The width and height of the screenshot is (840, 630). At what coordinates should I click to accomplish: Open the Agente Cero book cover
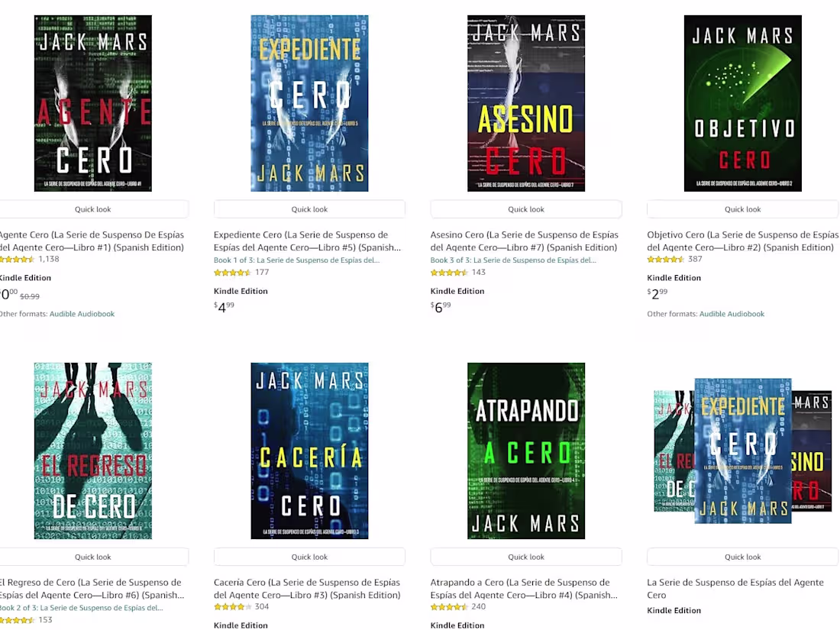click(92, 103)
